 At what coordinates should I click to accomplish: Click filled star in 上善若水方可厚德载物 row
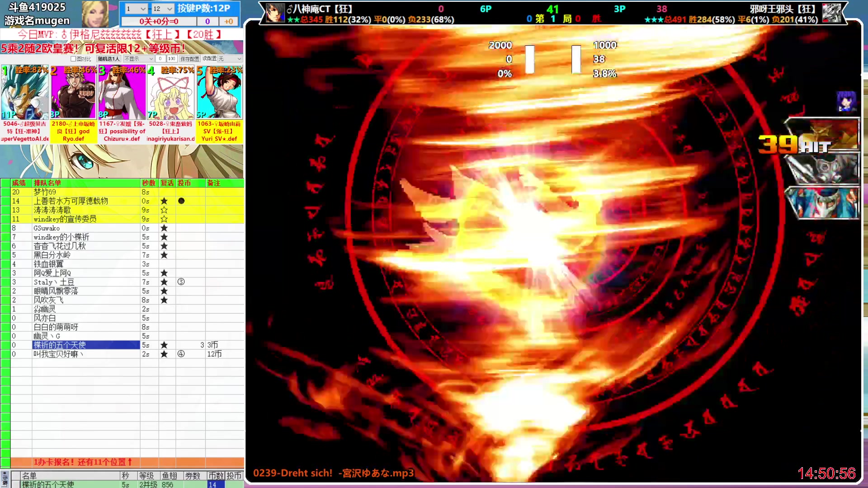(164, 201)
